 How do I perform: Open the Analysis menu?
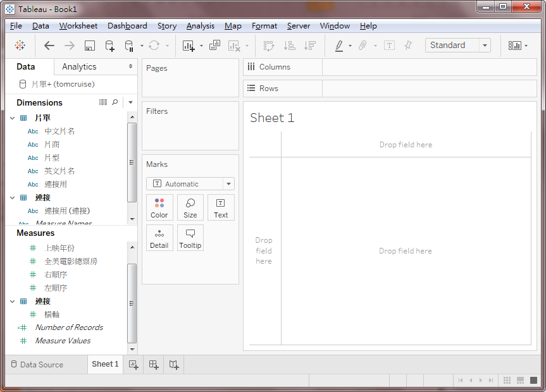200,26
